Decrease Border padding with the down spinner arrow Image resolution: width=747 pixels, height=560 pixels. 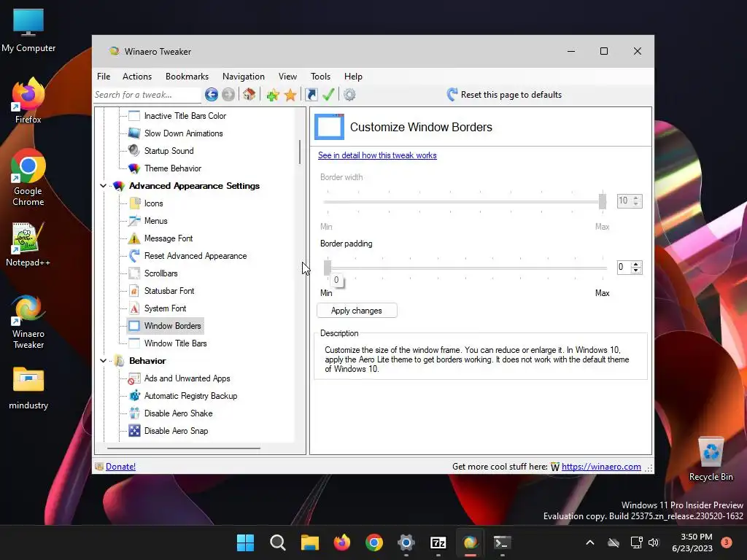pyautogui.click(x=635, y=271)
